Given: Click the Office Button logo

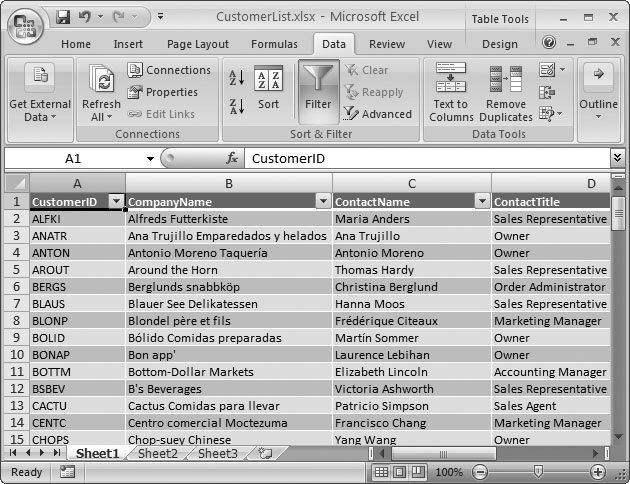Looking at the screenshot, I should (25, 24).
